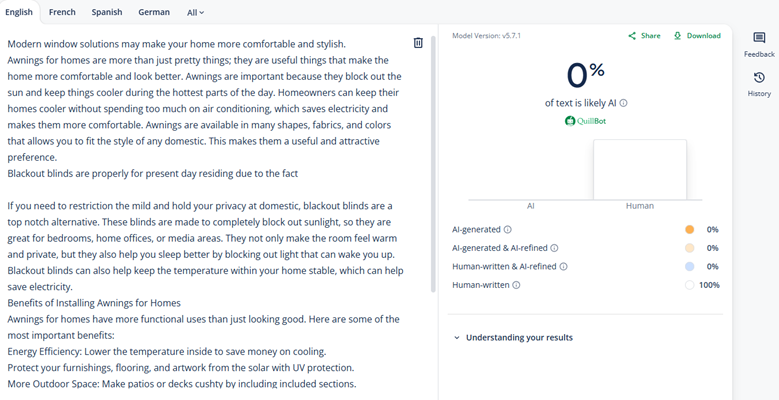Open the All languages dropdown
Image resolution: width=779 pixels, height=400 pixels.
[195, 13]
